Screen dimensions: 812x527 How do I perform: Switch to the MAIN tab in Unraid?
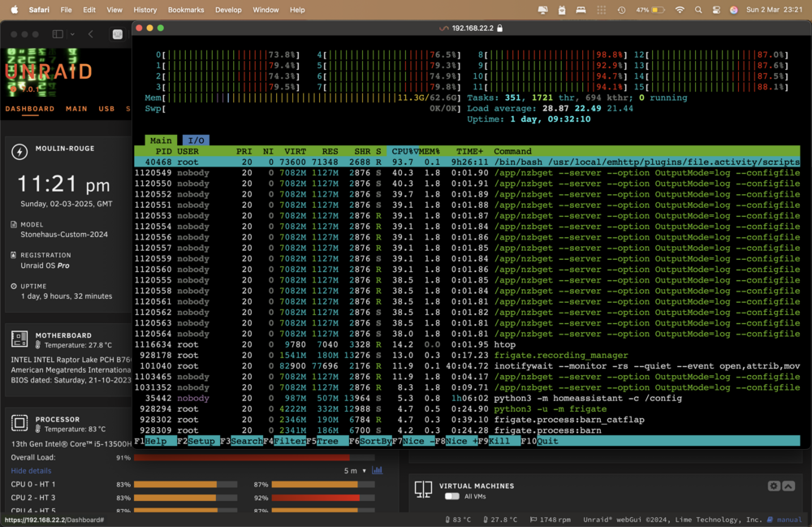pos(76,109)
